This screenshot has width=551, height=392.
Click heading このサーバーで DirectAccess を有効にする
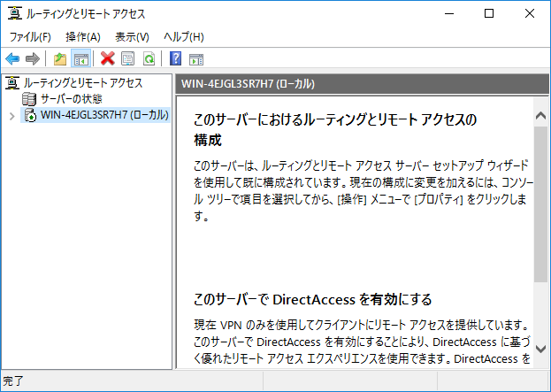tap(312, 300)
